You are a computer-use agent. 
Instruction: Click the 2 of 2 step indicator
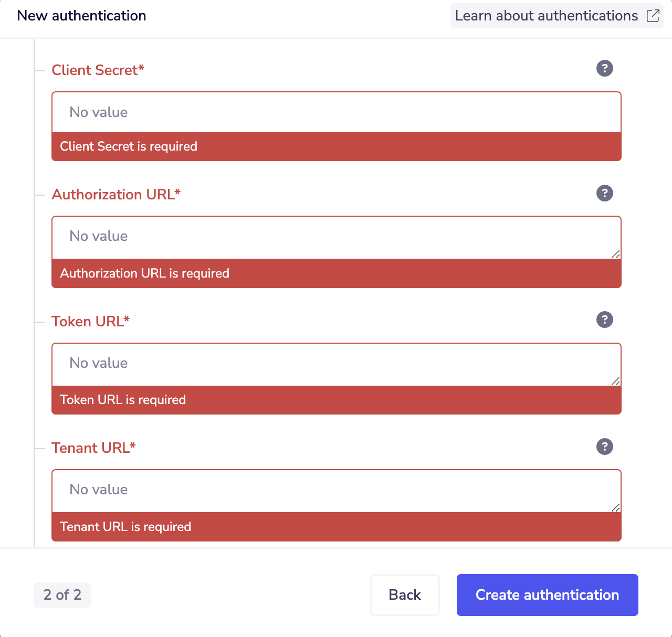[62, 594]
